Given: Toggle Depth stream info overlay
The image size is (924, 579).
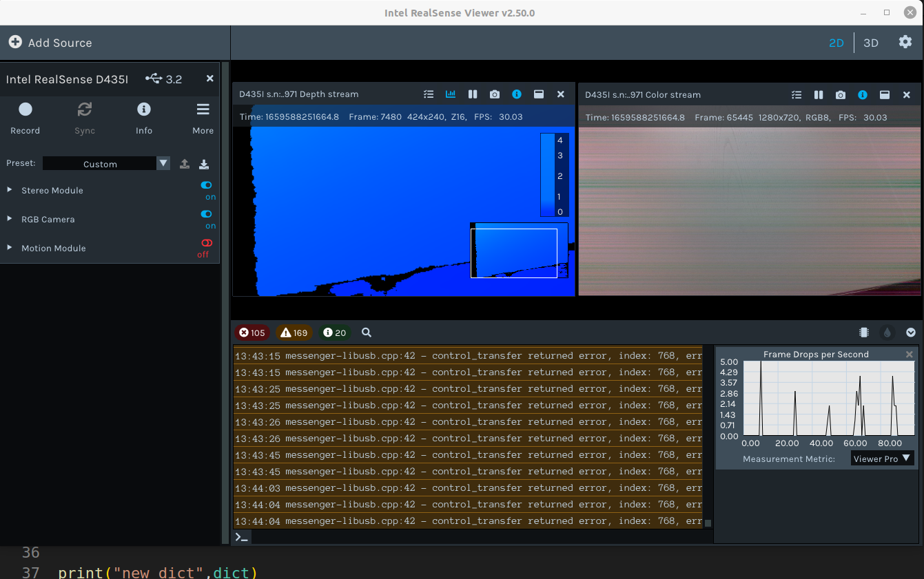Looking at the screenshot, I should click(x=517, y=94).
